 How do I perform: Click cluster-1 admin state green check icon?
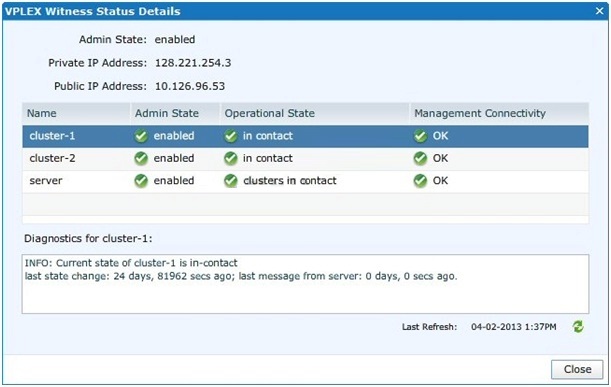tap(141, 136)
